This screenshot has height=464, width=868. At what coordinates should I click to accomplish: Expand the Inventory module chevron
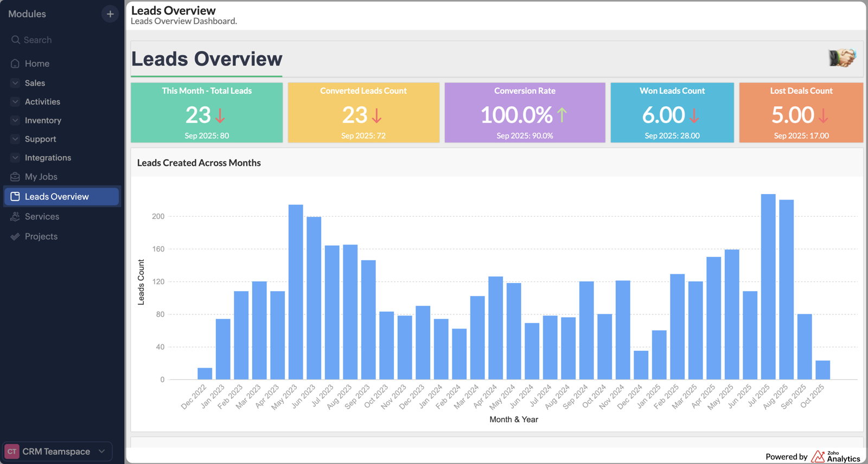(15, 120)
